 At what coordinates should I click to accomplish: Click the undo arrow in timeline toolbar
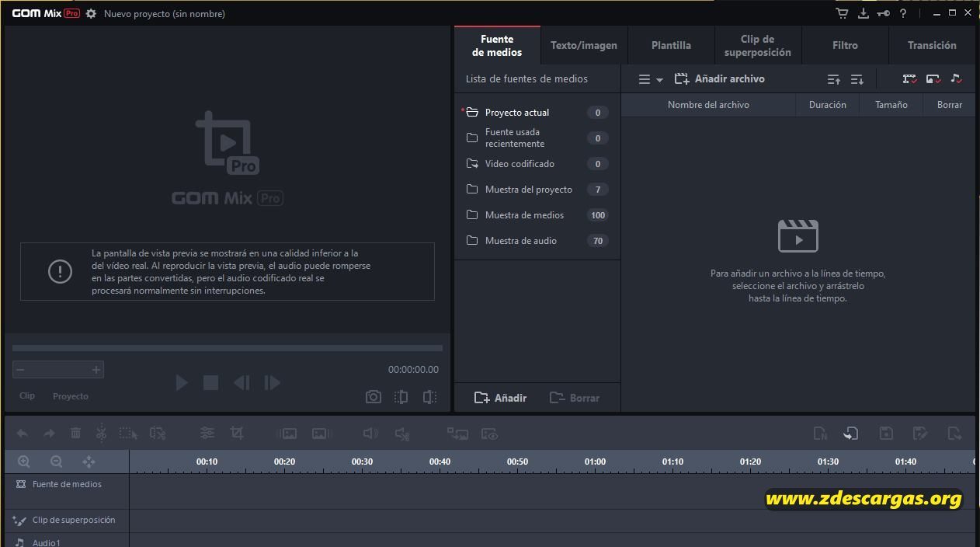23,434
